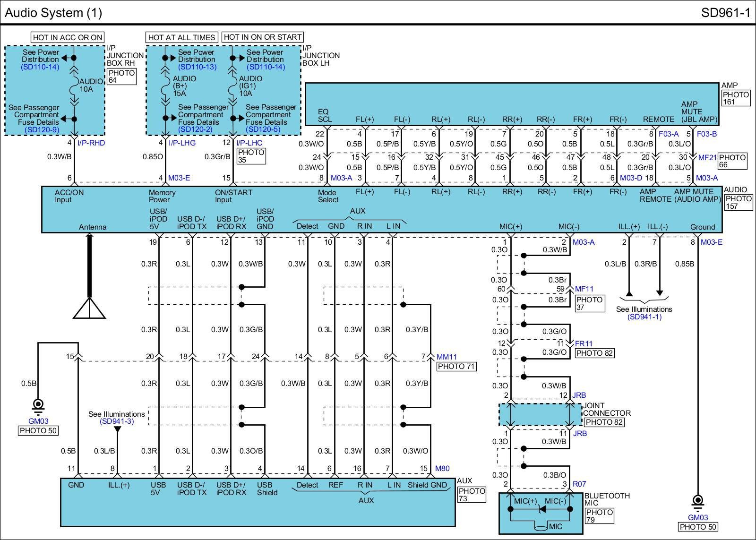The image size is (756, 540).
Task: Click the AUDIO (B+) 15A fuse symbol
Action: (165, 86)
